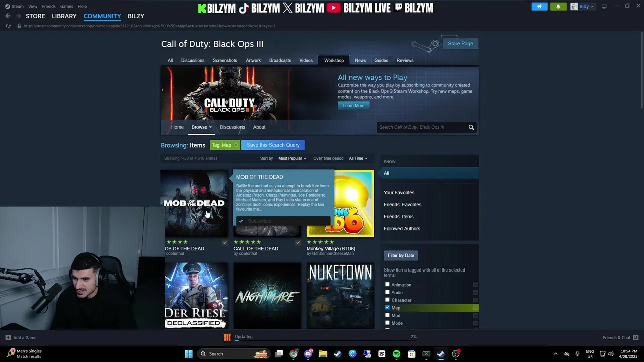This screenshot has height=362, width=644.
Task: Click the subscribed checkmark under Call of the Dead
Action: 298,242
